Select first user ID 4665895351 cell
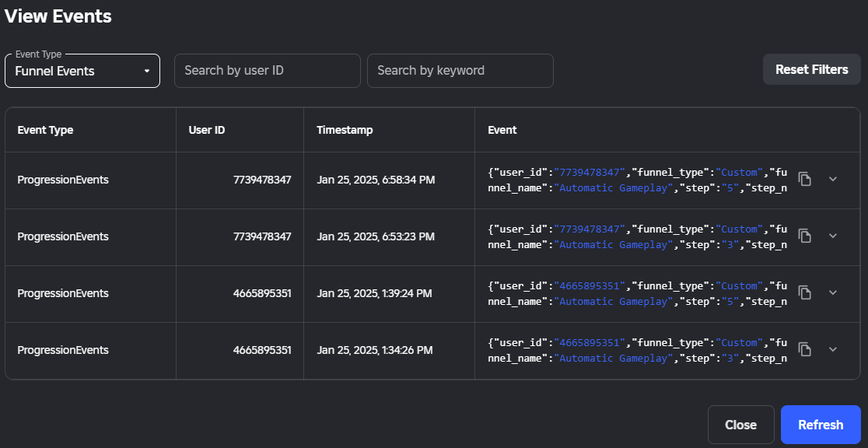 point(262,293)
